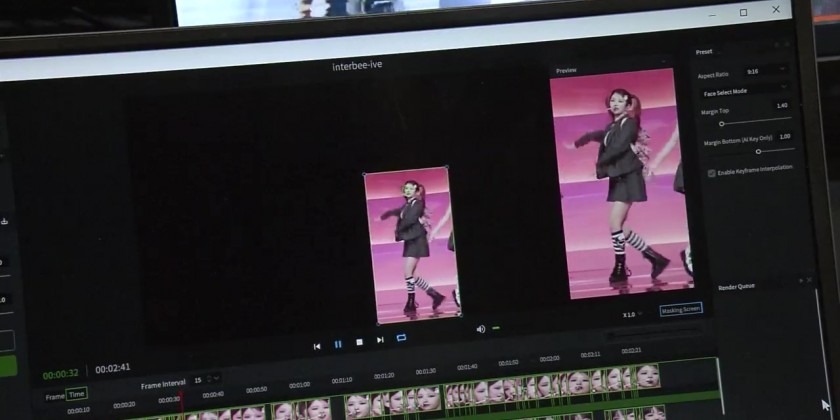This screenshot has height=420, width=840.
Task: Toggle the loop playback icon
Action: 401,338
